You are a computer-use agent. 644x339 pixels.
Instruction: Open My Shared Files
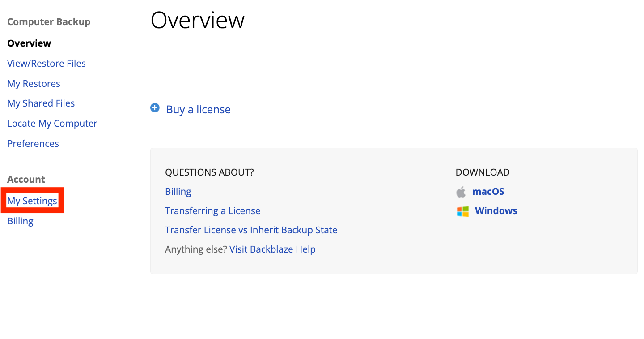pos(41,103)
